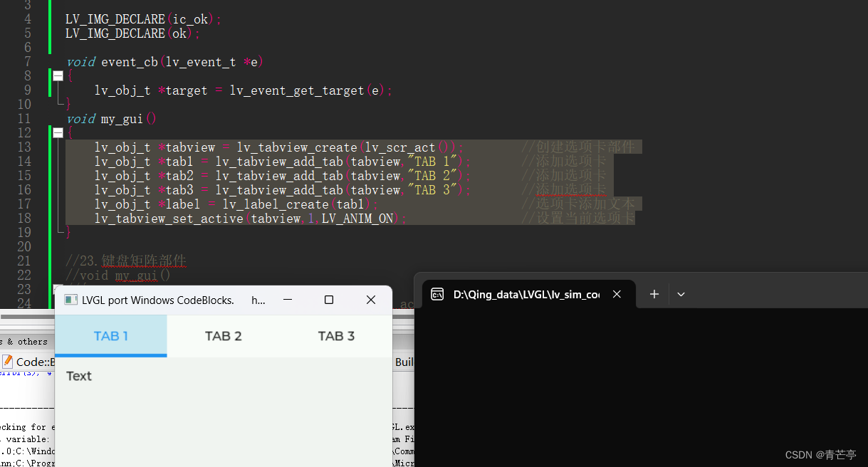
Task: Collapse the event_cb function fold marker
Action: [58, 75]
